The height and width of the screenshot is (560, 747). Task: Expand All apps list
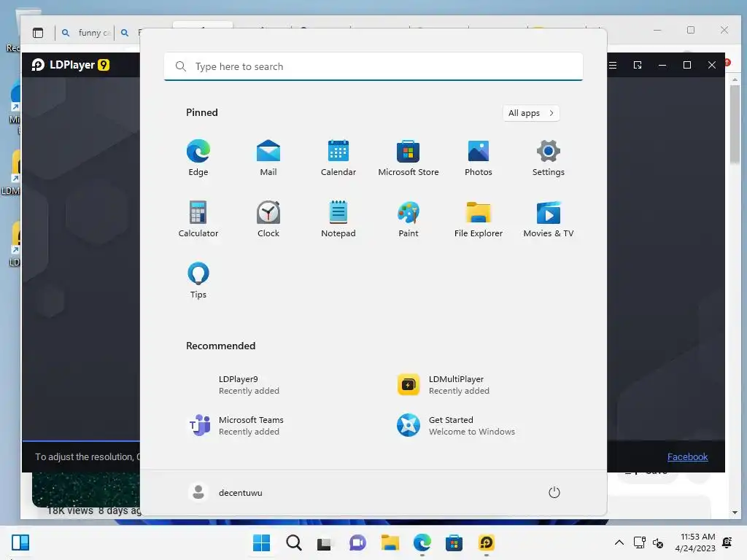pos(531,113)
